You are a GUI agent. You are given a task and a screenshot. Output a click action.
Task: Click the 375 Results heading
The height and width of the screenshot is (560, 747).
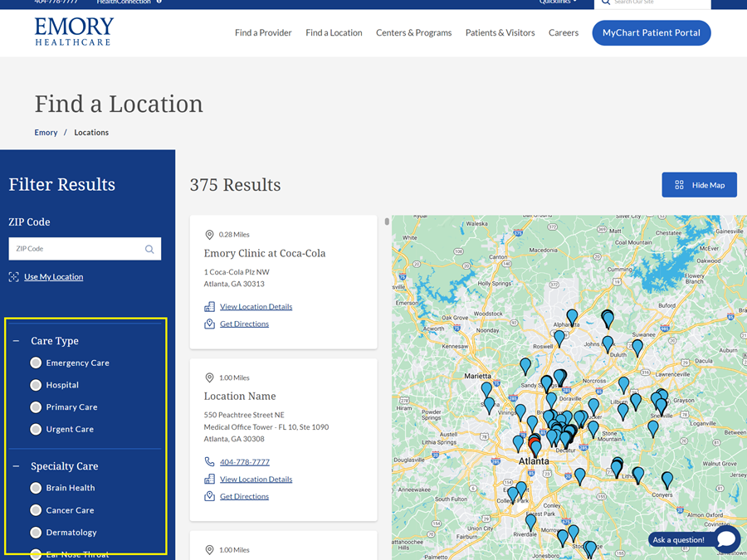pos(236,185)
